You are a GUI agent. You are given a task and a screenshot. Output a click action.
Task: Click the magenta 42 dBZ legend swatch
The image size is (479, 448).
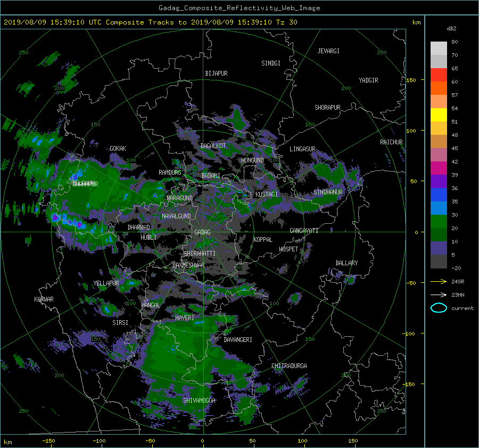pyautogui.click(x=439, y=168)
